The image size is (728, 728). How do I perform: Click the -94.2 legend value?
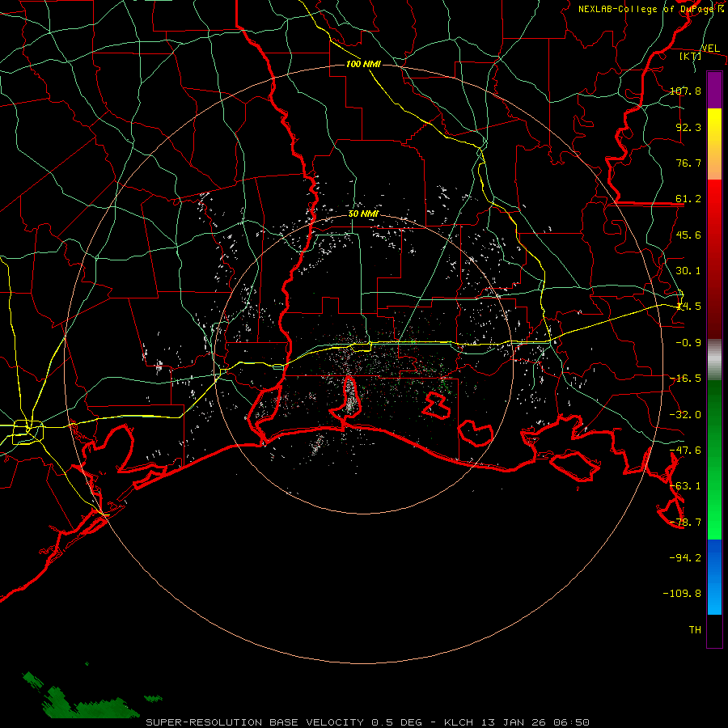point(685,557)
